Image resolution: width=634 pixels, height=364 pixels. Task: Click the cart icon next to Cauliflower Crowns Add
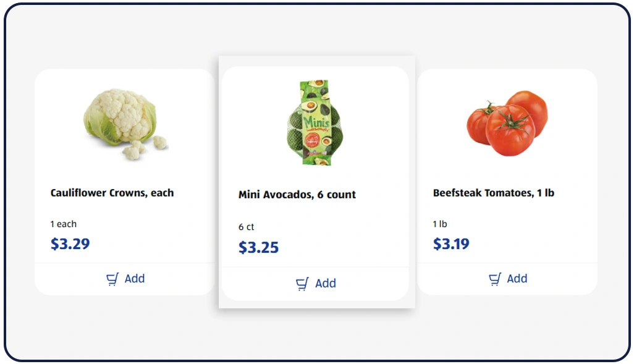[x=112, y=279]
